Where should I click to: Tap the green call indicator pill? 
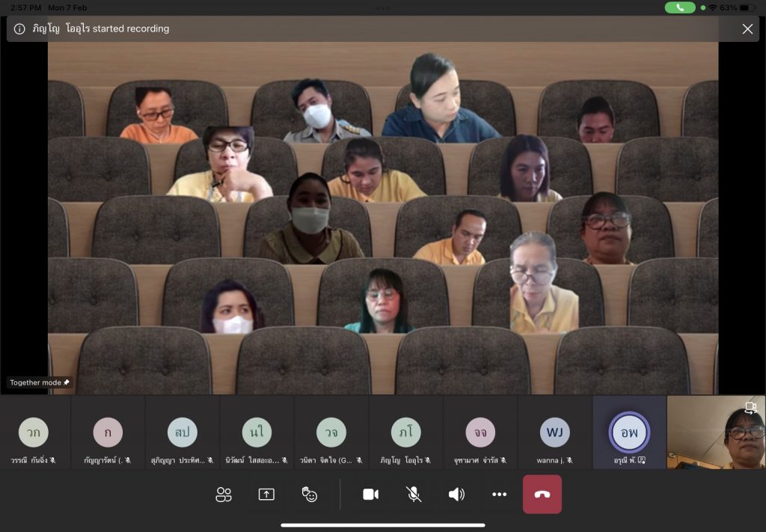[680, 7]
